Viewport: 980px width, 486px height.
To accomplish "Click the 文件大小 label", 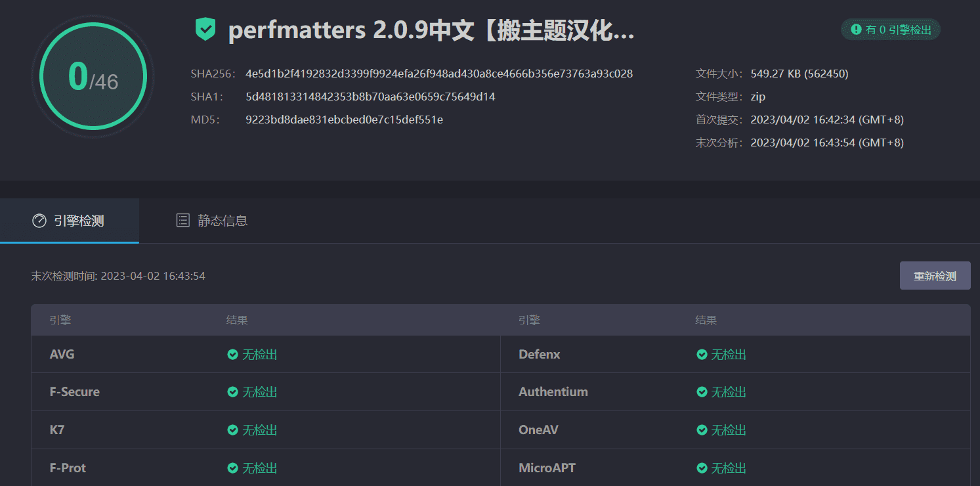I will [720, 74].
